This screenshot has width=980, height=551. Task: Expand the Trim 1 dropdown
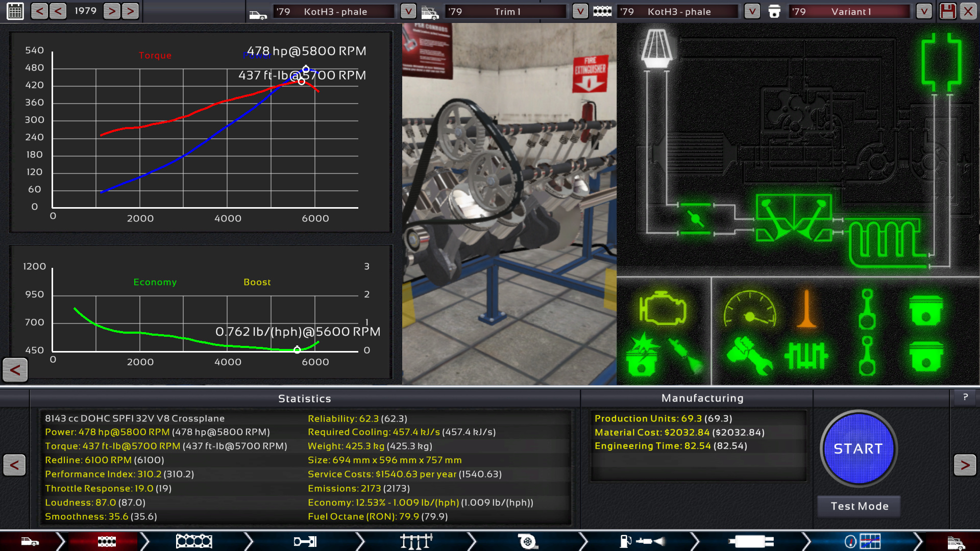coord(580,11)
